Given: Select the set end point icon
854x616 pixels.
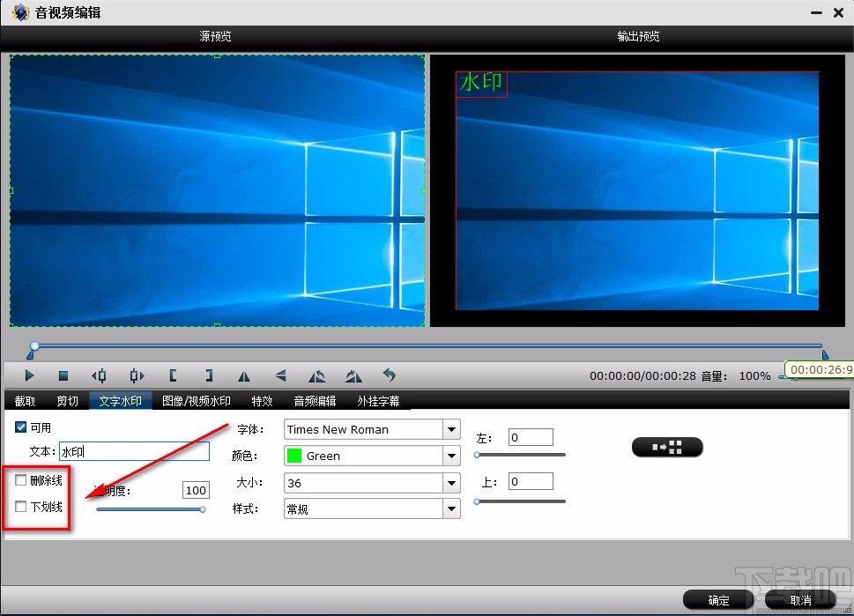Looking at the screenshot, I should (209, 375).
